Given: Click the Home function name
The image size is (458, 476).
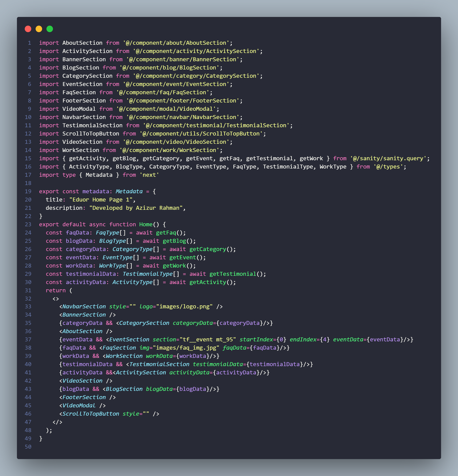Looking at the screenshot, I should (146, 224).
